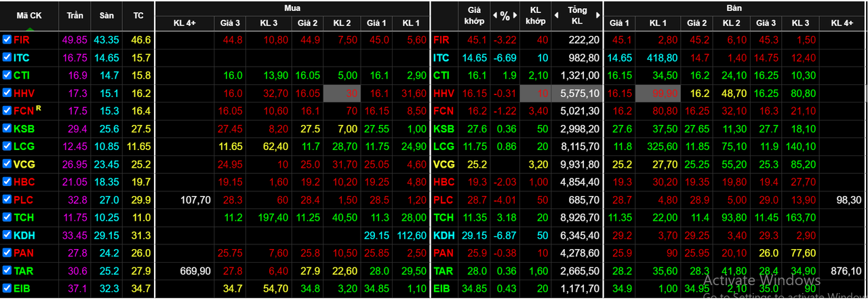Click HBC ceiling price 21.05
Screen dimensions: 868x300
point(73,182)
